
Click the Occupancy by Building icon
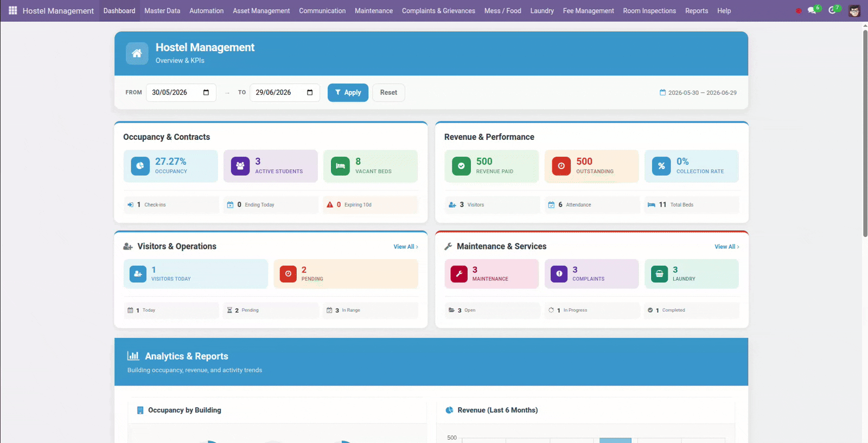tap(141, 410)
